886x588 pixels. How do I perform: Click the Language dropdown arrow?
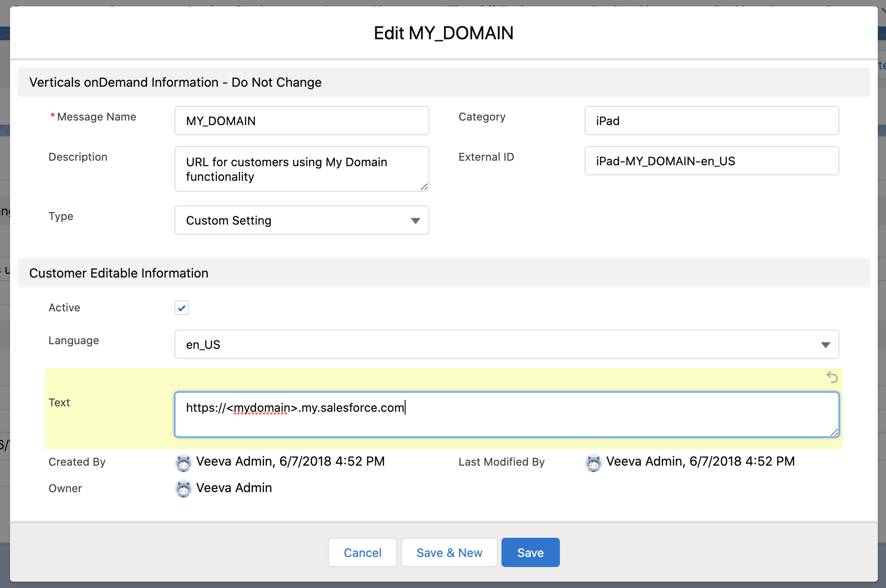(825, 345)
